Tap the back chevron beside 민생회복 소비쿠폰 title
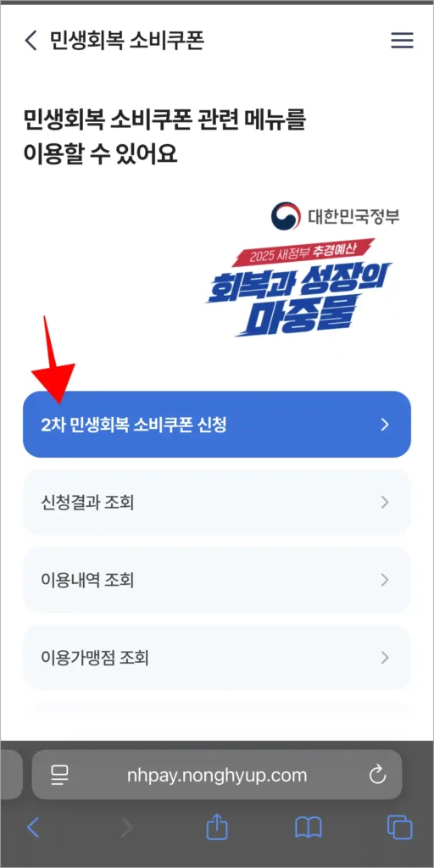This screenshot has height=868, width=434. pyautogui.click(x=31, y=41)
